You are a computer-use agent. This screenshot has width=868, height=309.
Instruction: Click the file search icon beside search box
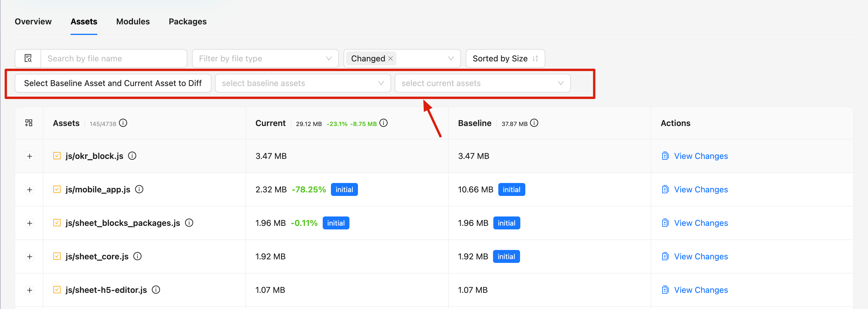(28, 58)
